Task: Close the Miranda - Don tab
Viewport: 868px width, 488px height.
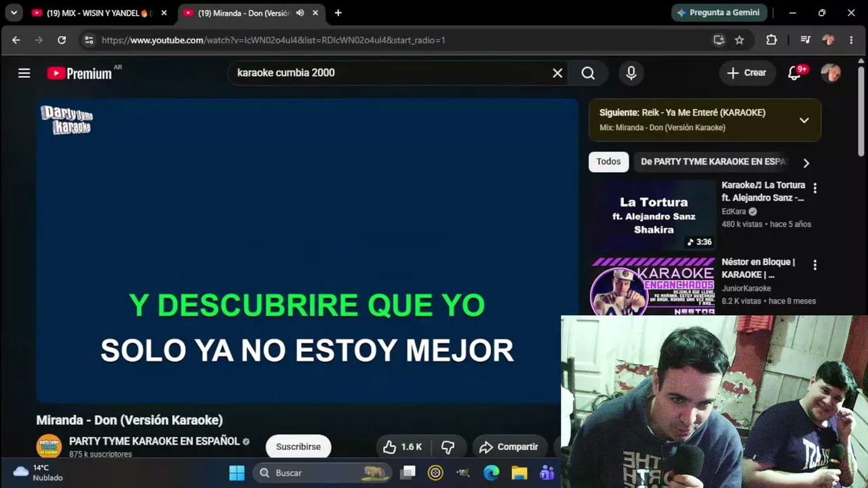Action: (x=315, y=13)
